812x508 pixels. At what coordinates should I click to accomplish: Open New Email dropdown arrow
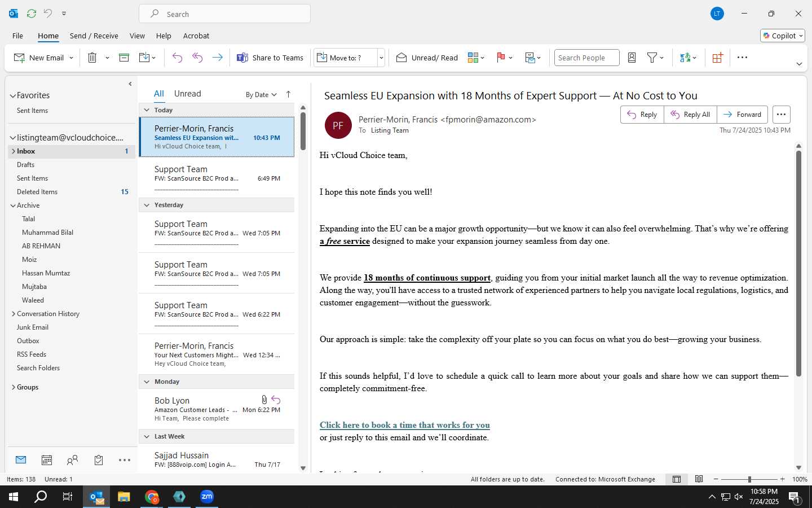(71, 58)
